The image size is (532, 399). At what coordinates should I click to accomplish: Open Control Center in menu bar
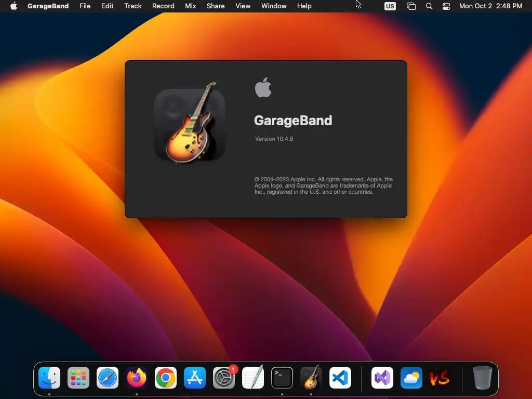click(x=446, y=6)
